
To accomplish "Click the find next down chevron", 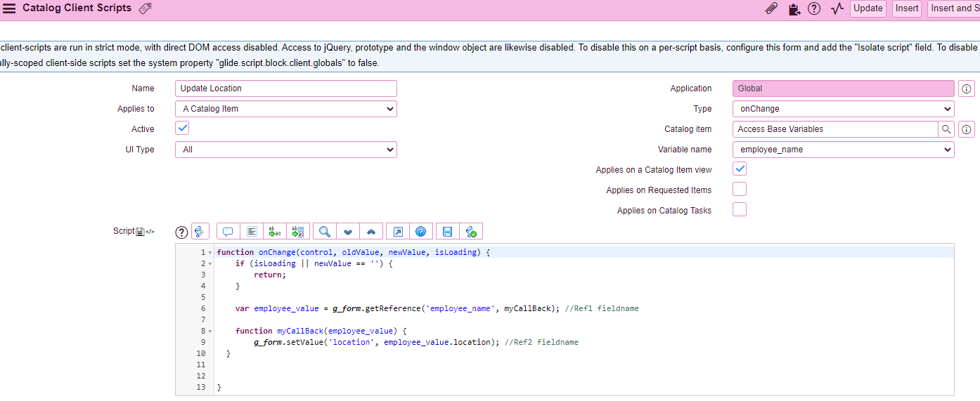I will [x=348, y=232].
